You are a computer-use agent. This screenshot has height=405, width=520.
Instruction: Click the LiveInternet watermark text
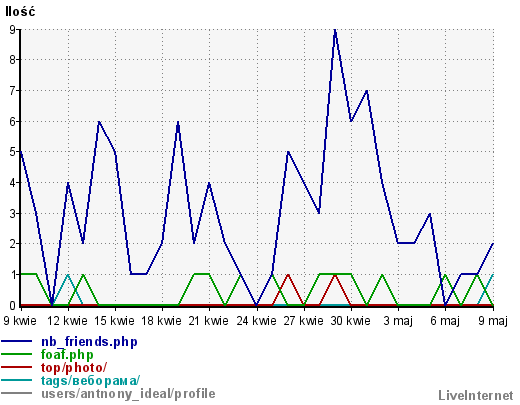pos(476,395)
